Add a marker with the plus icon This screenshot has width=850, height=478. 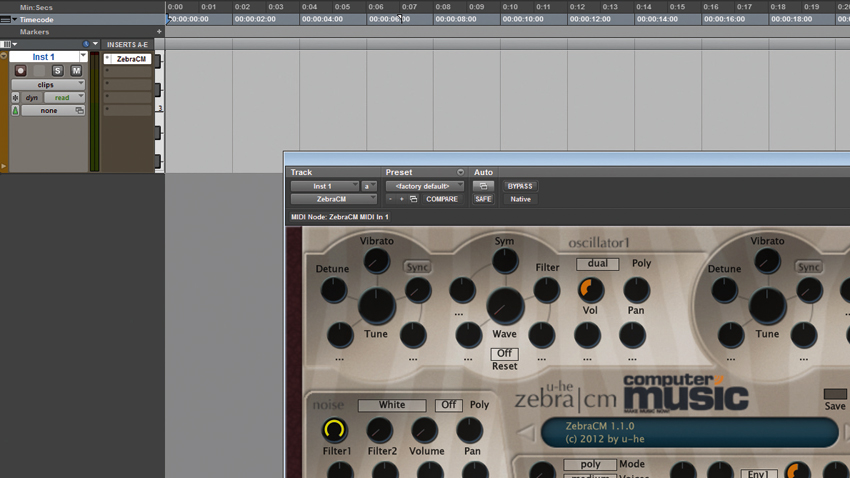point(159,32)
